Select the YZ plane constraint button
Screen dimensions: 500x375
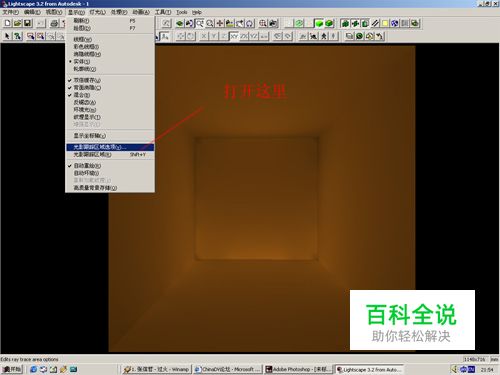(254, 36)
